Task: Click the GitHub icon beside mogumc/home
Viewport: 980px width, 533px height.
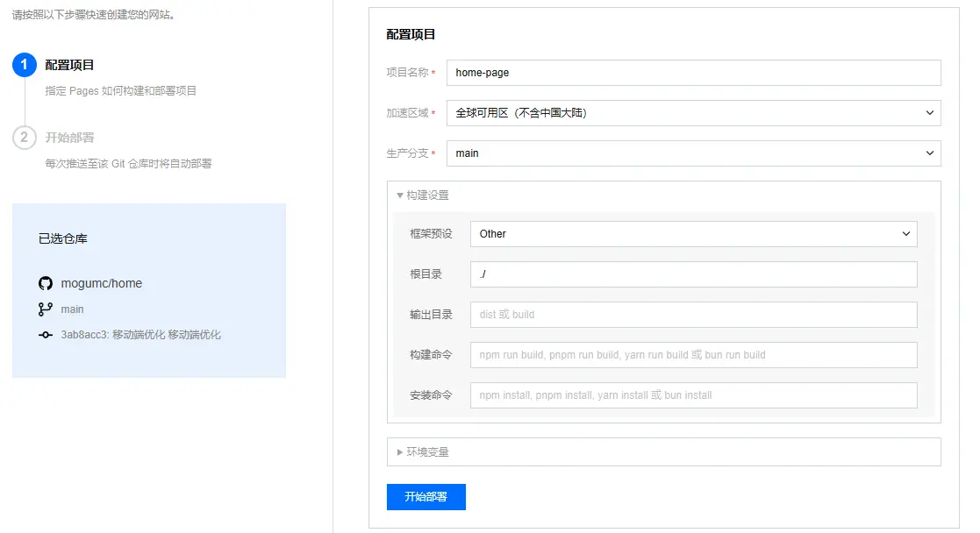Action: coord(45,282)
